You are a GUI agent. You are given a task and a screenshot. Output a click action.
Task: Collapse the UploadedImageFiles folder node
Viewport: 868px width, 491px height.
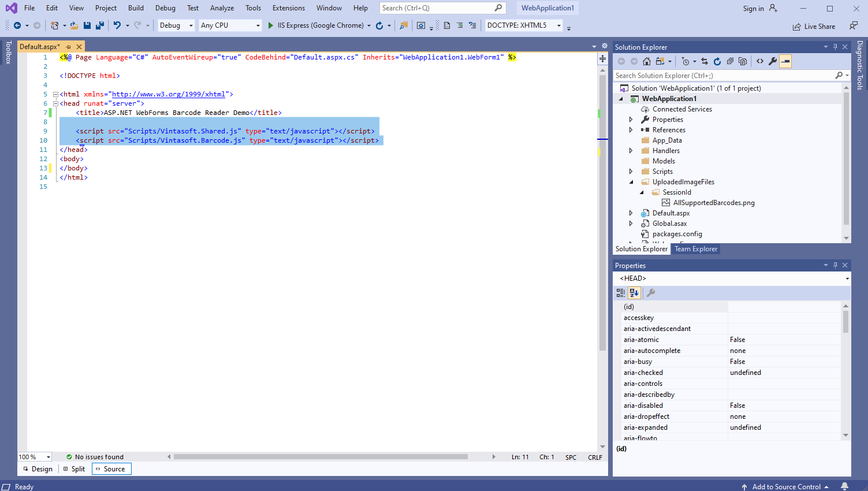[x=631, y=182]
